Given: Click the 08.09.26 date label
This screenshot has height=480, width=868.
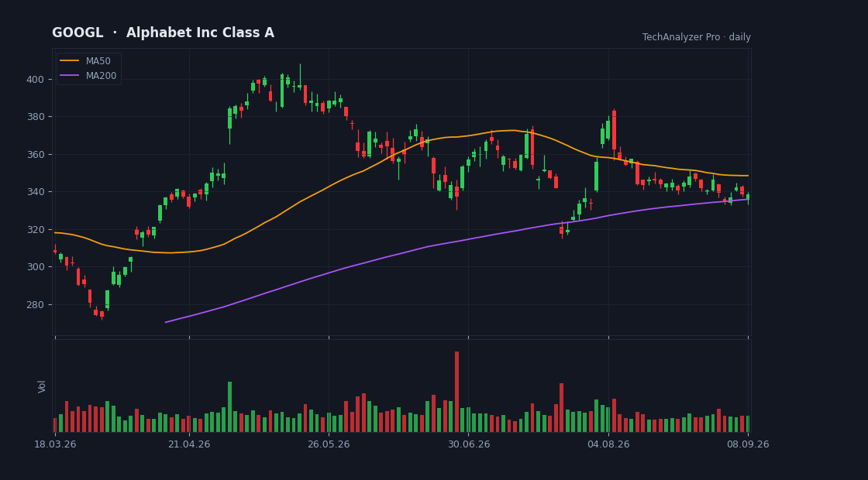Looking at the screenshot, I should click(x=748, y=444).
